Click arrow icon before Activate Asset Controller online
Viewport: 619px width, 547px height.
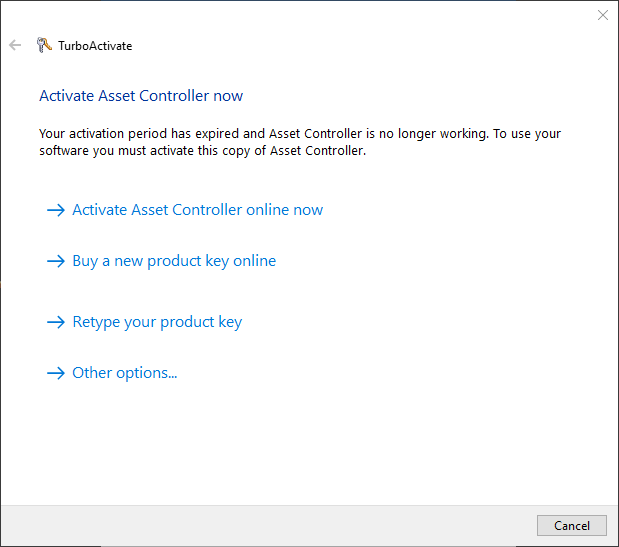(x=56, y=210)
